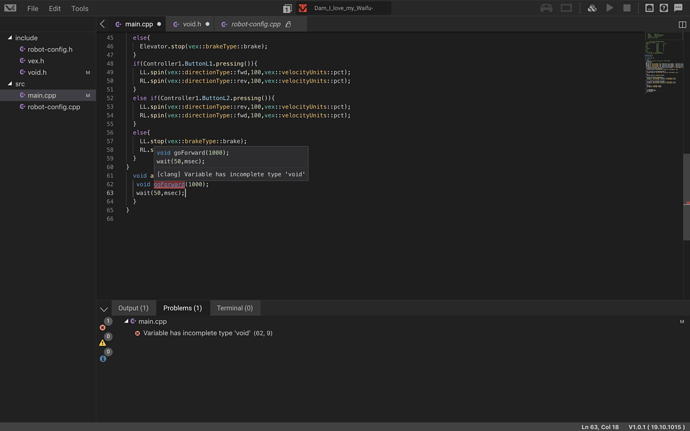Open the File menu
This screenshot has height=431, width=690.
point(33,8)
